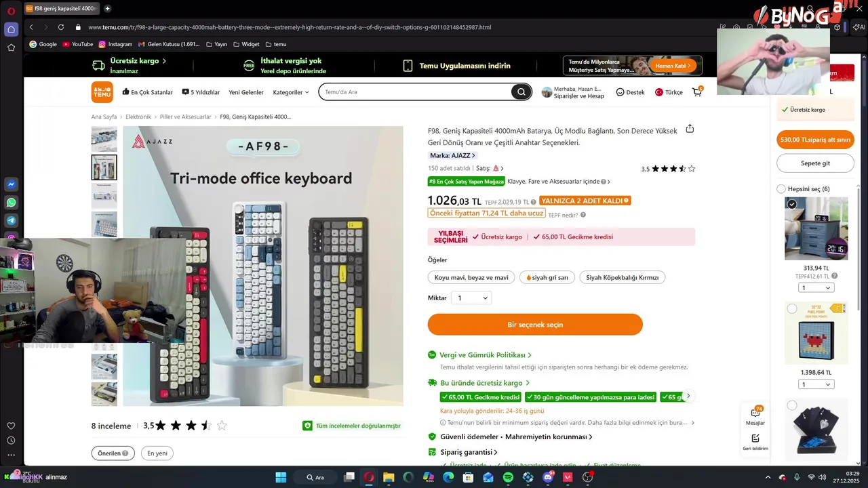The image size is (868, 488).
Task: Click 'Hemen Katıl' banner button
Action: tap(673, 66)
